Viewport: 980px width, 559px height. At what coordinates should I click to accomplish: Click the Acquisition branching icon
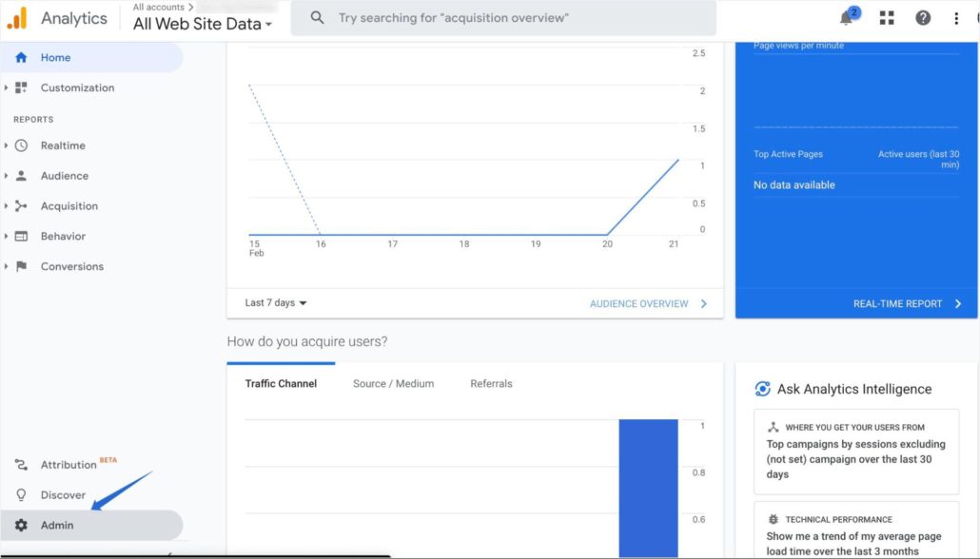(x=21, y=205)
